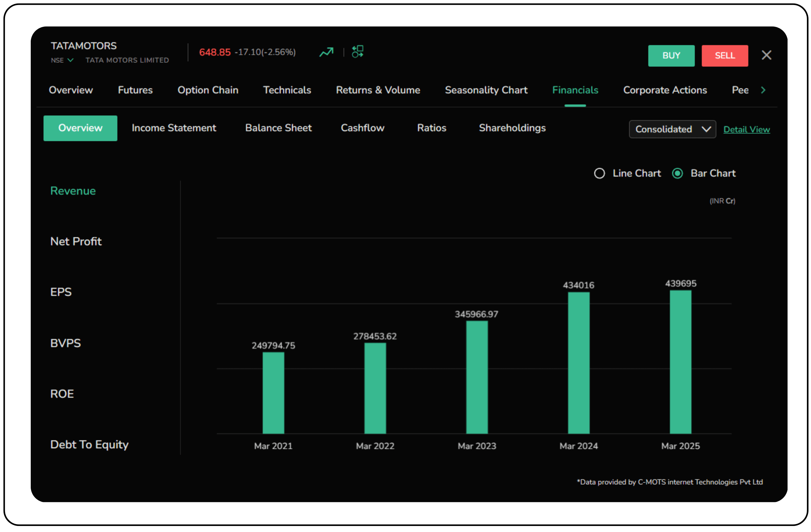
Task: Select the Bar Chart radio button
Action: click(677, 173)
